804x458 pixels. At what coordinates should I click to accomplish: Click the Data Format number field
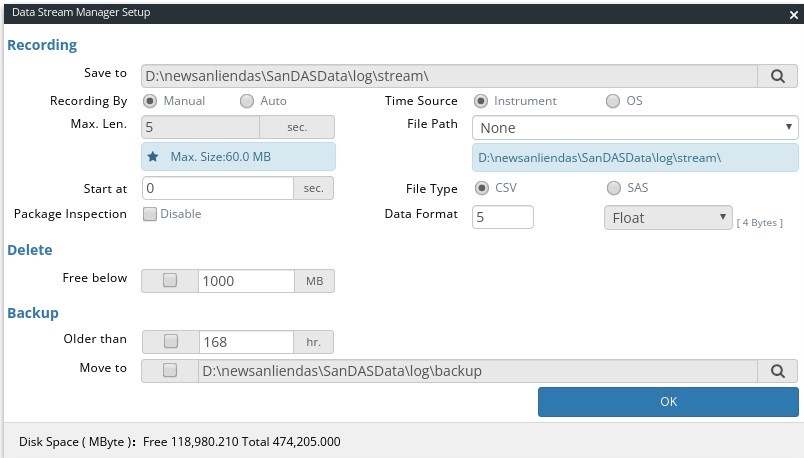pyautogui.click(x=502, y=218)
